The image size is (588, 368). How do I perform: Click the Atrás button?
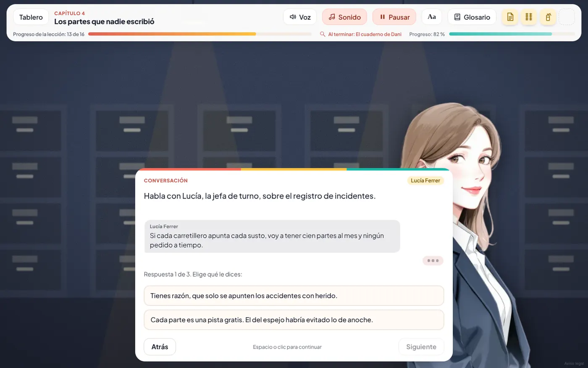160,347
